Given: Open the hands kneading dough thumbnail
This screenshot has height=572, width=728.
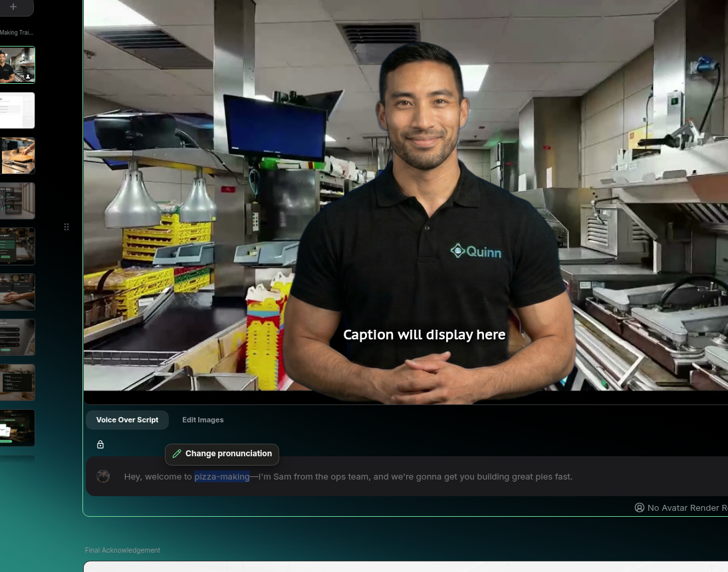Looking at the screenshot, I should click(17, 292).
